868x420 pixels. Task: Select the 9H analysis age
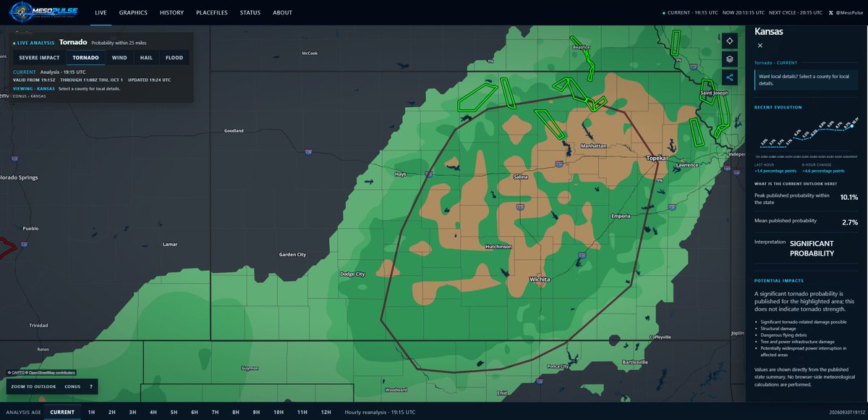[256, 412]
